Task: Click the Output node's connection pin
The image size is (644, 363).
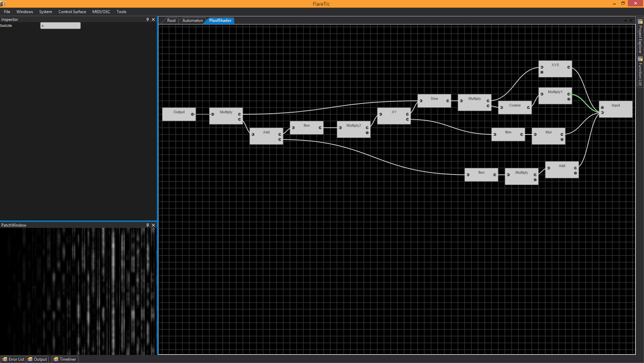Action: coord(192,114)
